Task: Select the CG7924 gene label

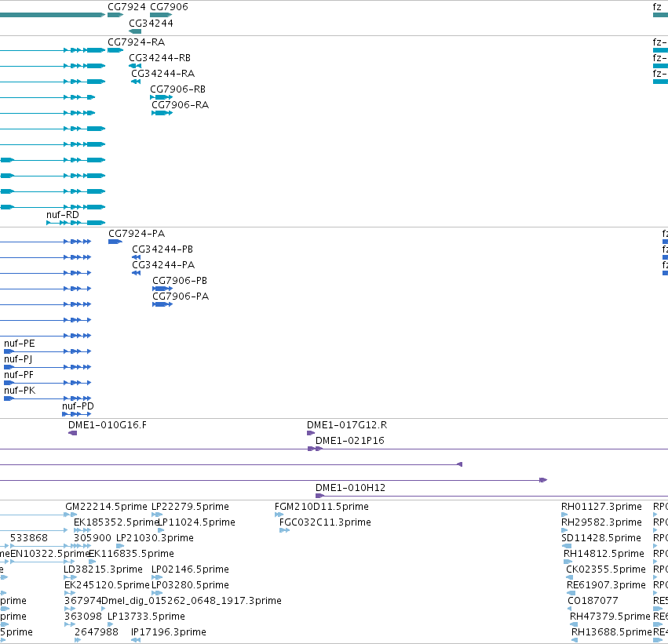Action: pos(126,7)
